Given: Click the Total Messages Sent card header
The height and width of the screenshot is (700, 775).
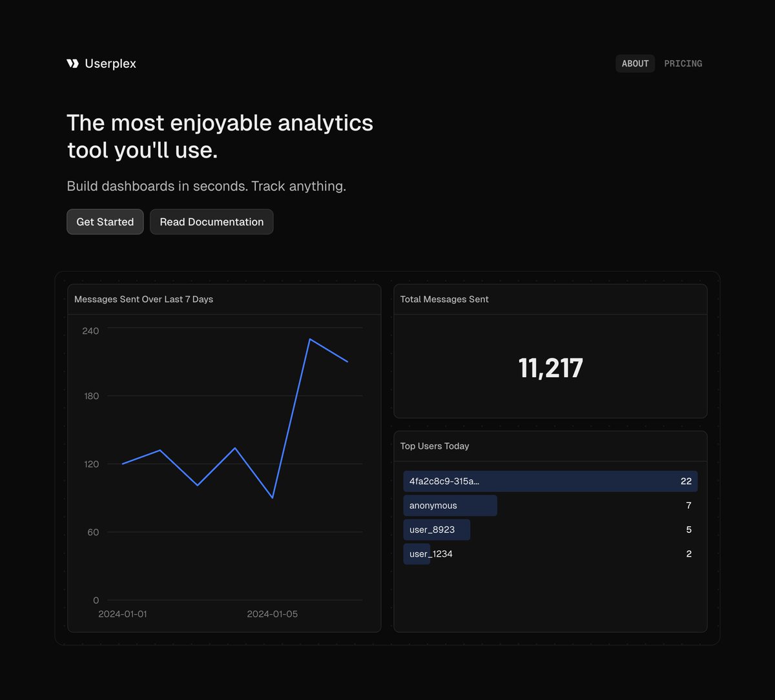Looking at the screenshot, I should click(x=444, y=299).
